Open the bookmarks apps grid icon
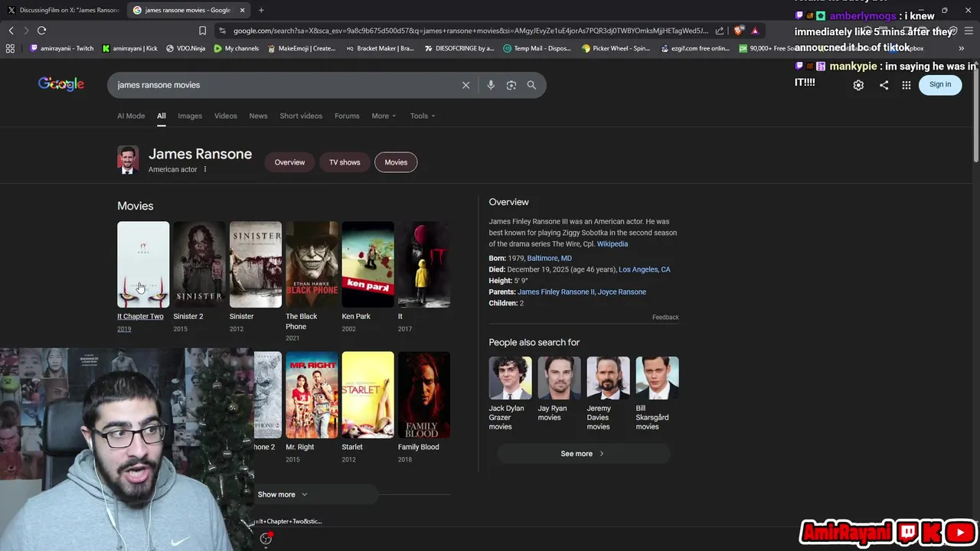980x551 pixels. click(10, 48)
